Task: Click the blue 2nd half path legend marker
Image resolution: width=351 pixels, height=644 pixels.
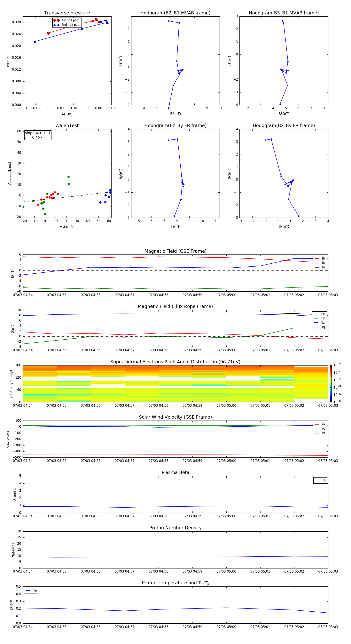Action: tap(56, 25)
